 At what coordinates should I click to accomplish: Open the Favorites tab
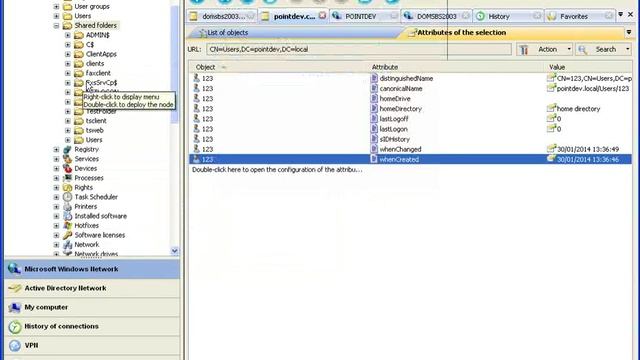(x=580, y=16)
